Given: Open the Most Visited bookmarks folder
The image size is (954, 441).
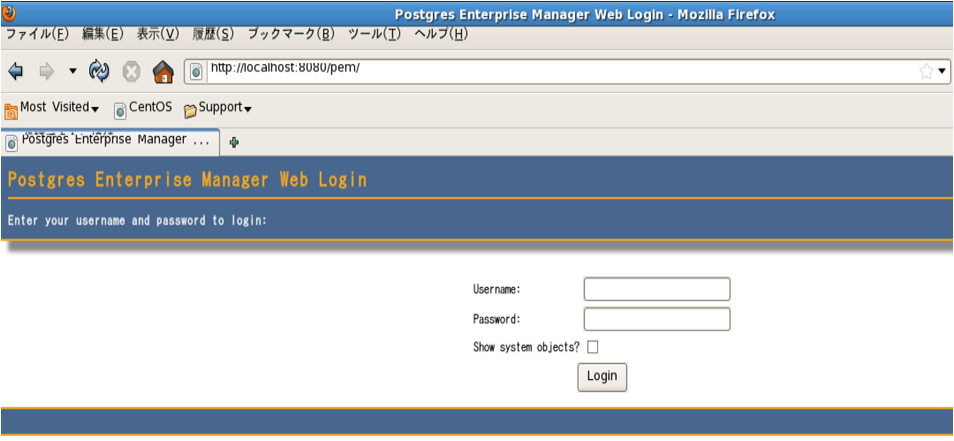Looking at the screenshot, I should [52, 108].
